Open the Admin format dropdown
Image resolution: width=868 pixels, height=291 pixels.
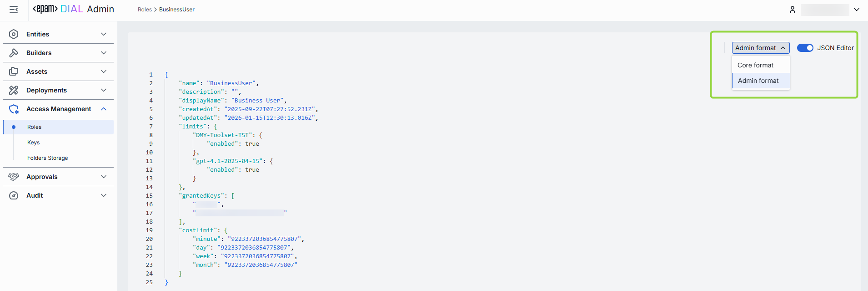tap(760, 48)
